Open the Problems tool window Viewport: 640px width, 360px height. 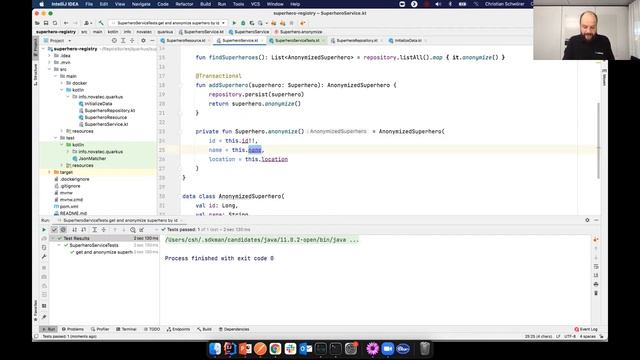(73, 329)
